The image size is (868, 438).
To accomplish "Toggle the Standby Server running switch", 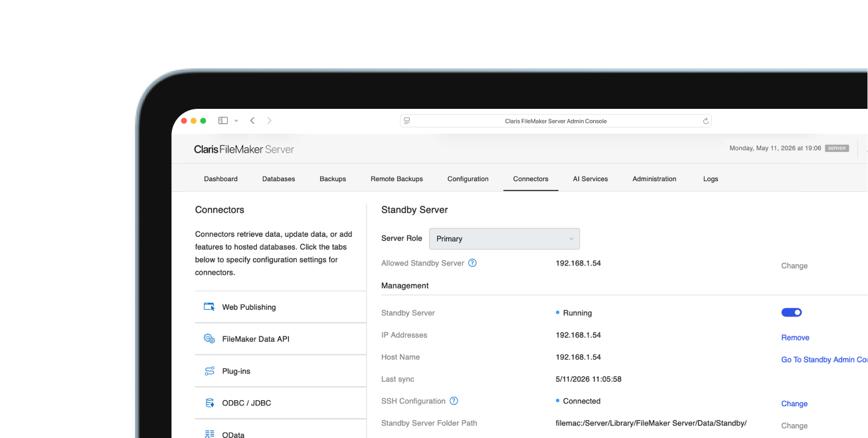I will click(x=792, y=313).
